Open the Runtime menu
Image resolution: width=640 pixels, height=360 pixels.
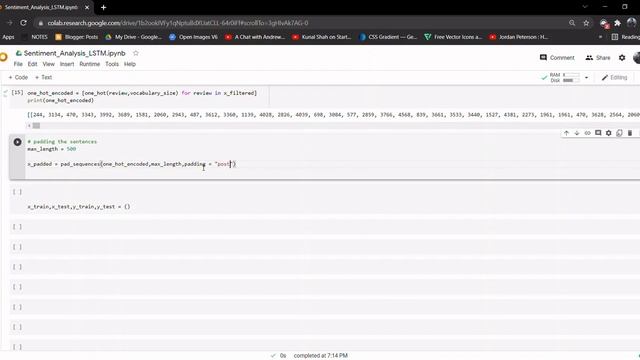click(89, 64)
